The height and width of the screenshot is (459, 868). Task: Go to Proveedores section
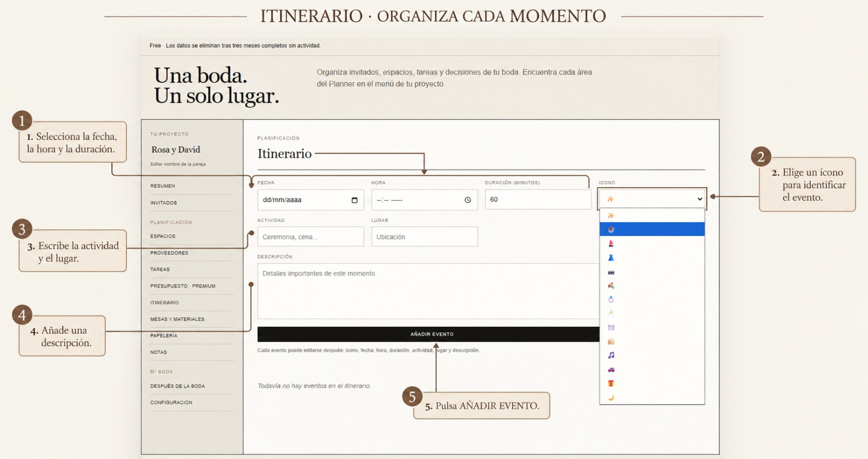point(169,253)
